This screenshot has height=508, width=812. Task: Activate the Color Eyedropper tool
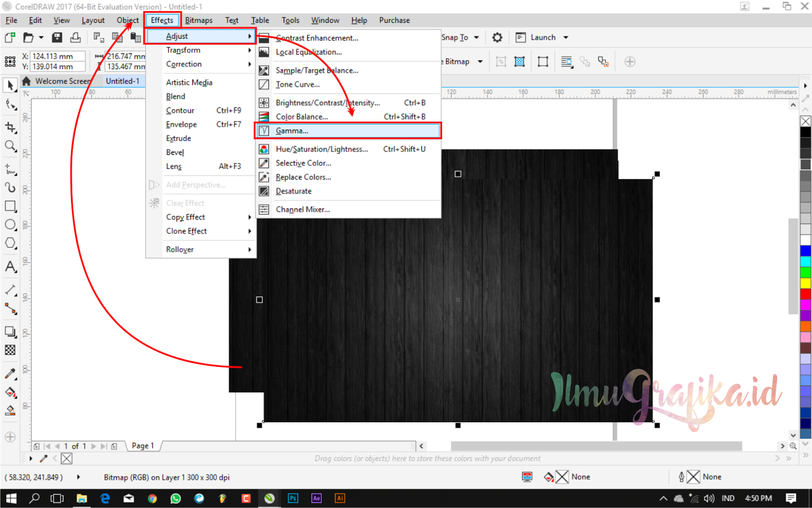coord(10,373)
